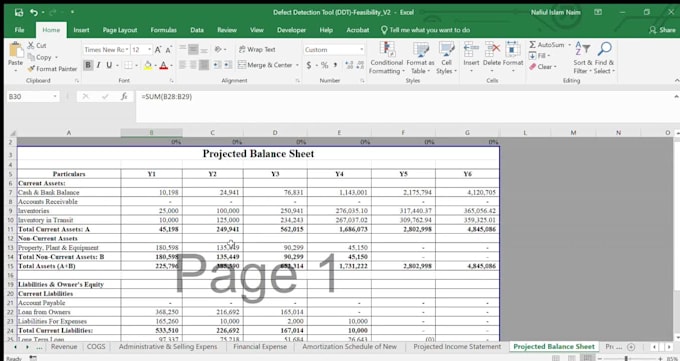Viewport: 680px width, 361px height.
Task: Open the Projected Income Statement sheet
Action: coord(457,346)
